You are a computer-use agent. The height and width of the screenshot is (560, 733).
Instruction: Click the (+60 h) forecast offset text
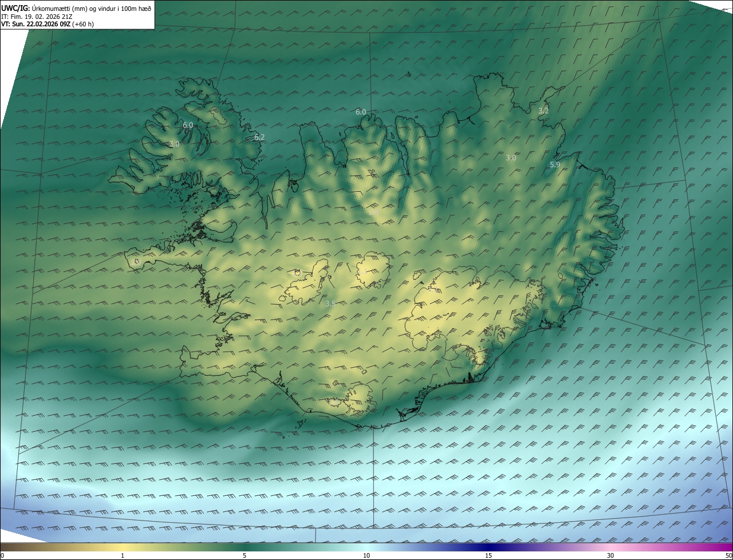click(83, 24)
